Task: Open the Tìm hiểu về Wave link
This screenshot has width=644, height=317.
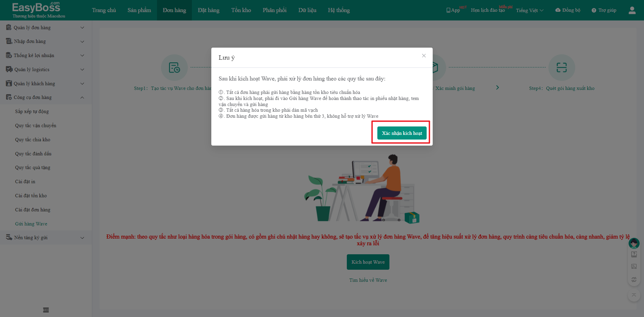Action: 368,280
